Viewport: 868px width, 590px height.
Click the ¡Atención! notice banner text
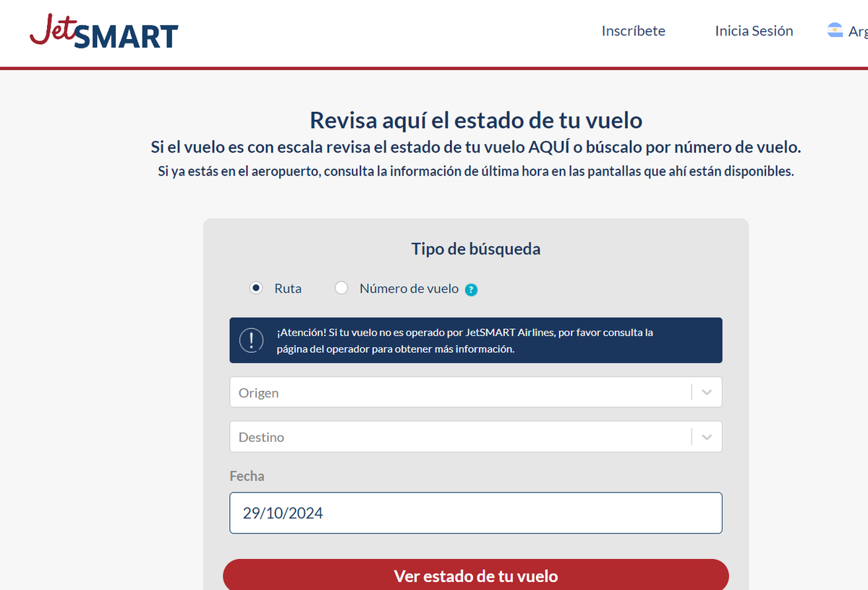pos(464,341)
